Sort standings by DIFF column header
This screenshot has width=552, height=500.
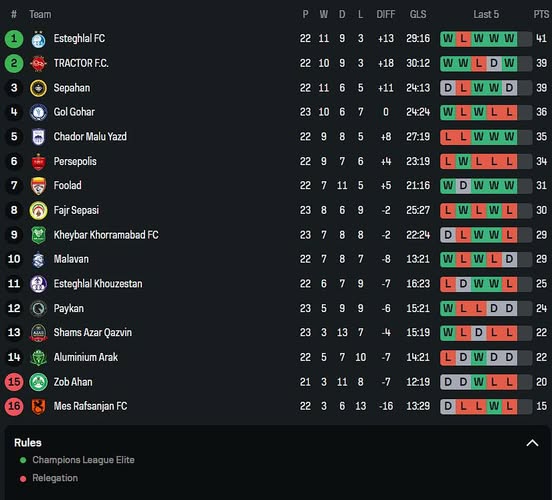[x=385, y=14]
